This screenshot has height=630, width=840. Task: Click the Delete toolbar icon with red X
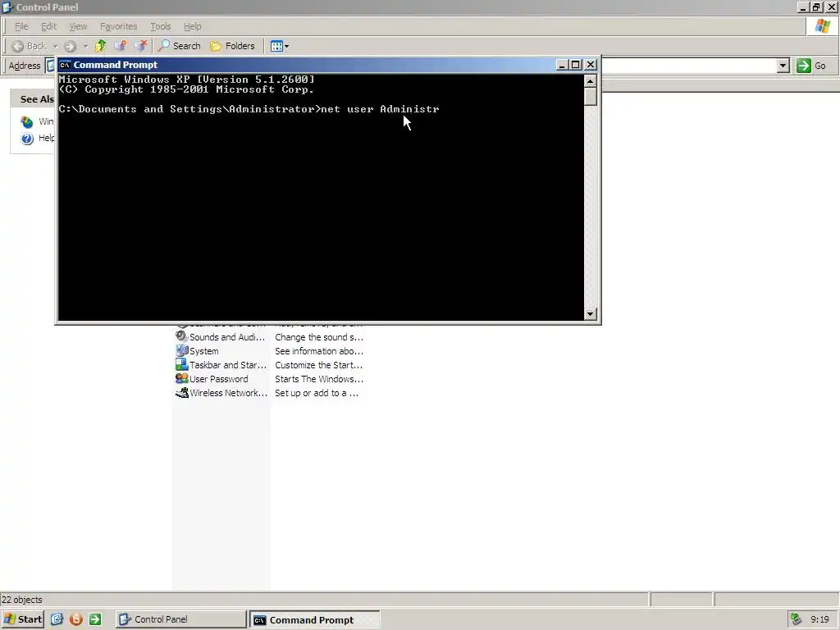[140, 46]
